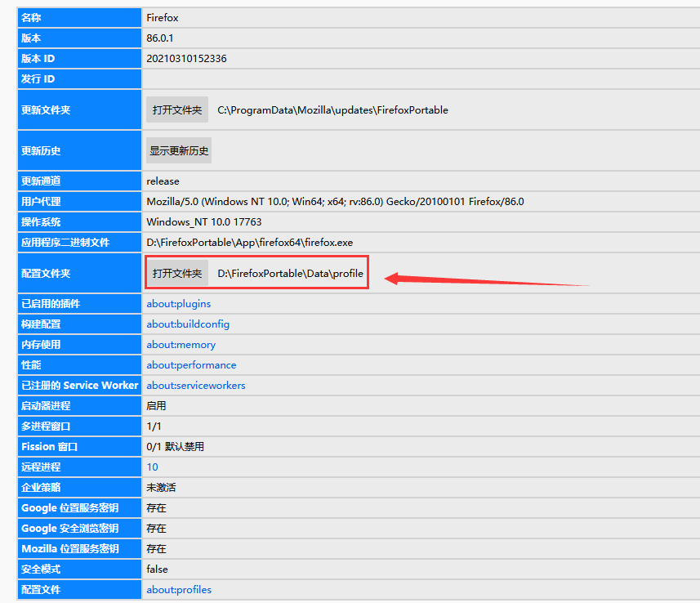Open the update folder at C:\ProgramData\Mozilla

coord(176,109)
